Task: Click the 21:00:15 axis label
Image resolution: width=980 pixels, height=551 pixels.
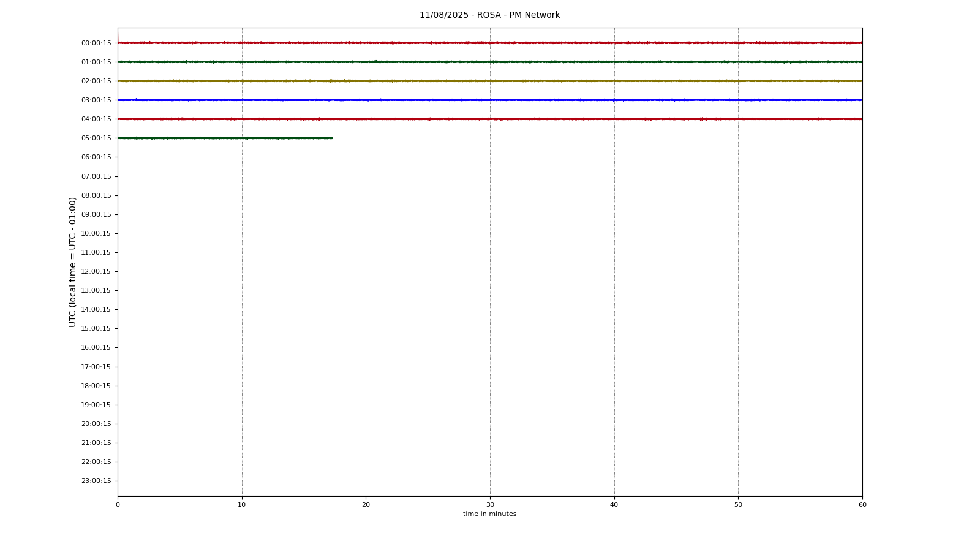Action: (x=96, y=443)
